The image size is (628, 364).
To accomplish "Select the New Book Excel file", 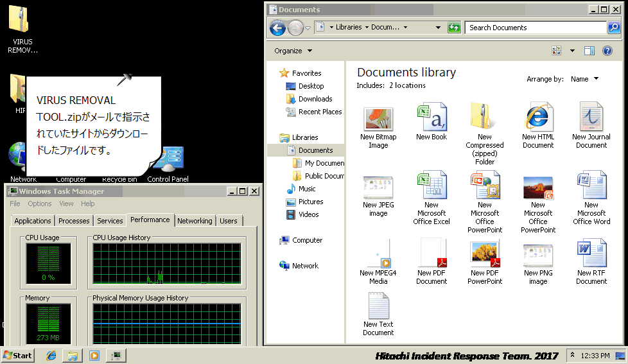I will (x=432, y=121).
